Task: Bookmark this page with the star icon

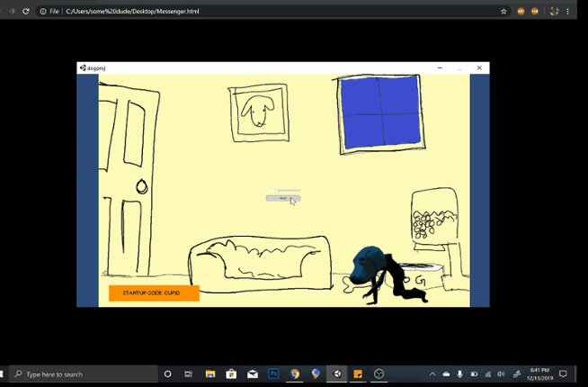Action: 503,11
